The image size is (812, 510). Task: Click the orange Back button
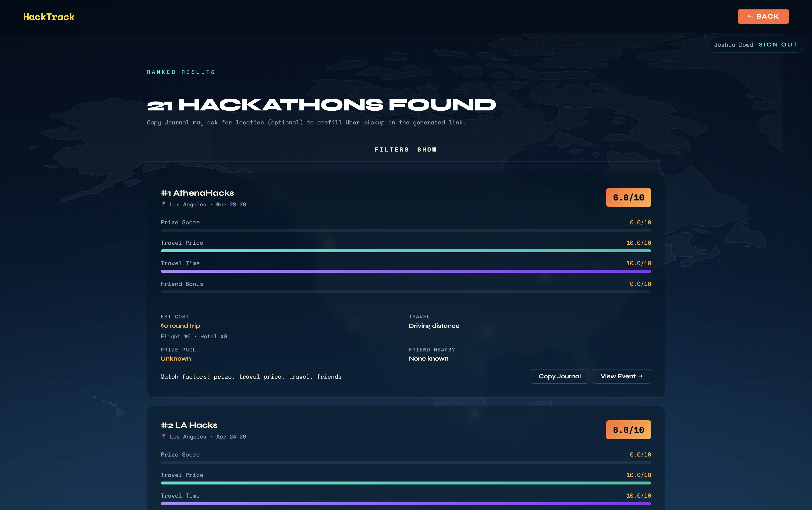(763, 17)
